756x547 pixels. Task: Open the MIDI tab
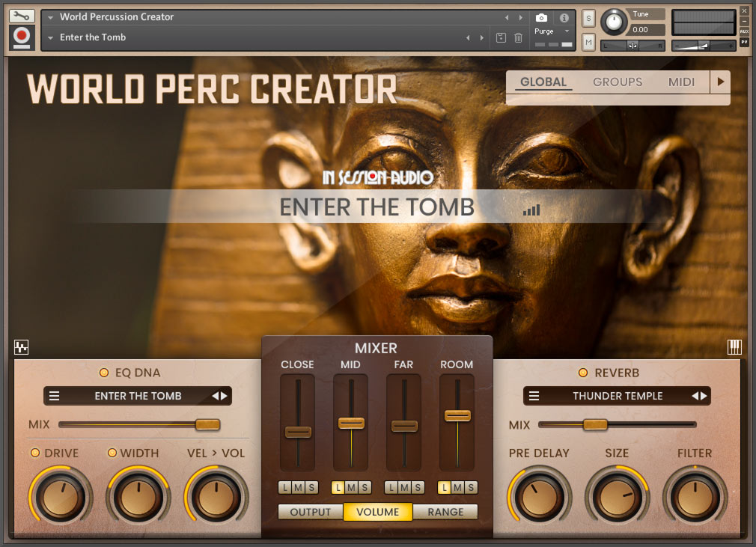click(x=681, y=82)
